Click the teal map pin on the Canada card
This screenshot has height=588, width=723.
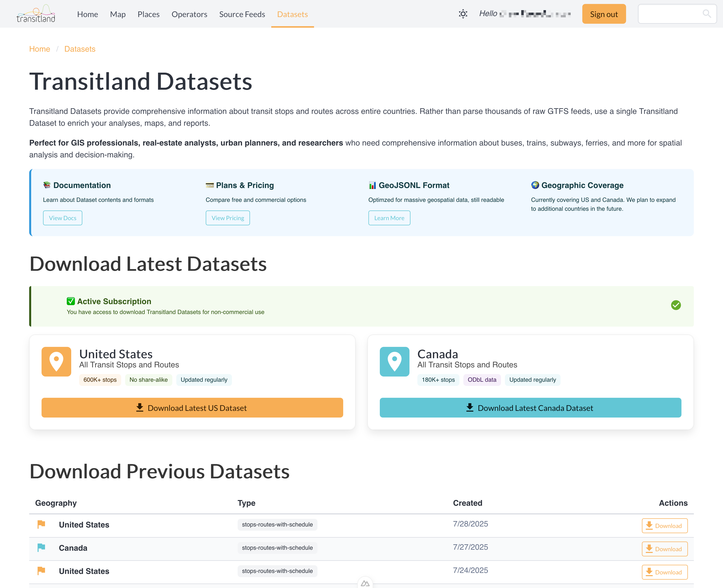point(394,361)
